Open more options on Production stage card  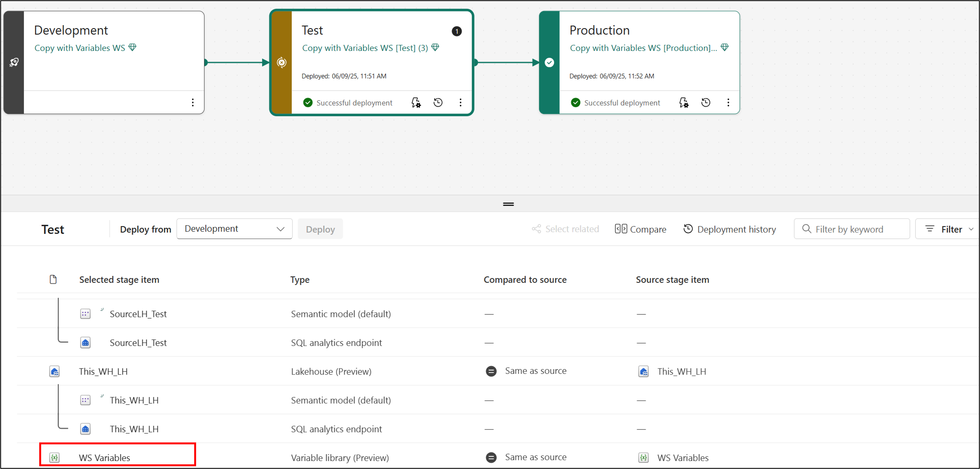(728, 103)
